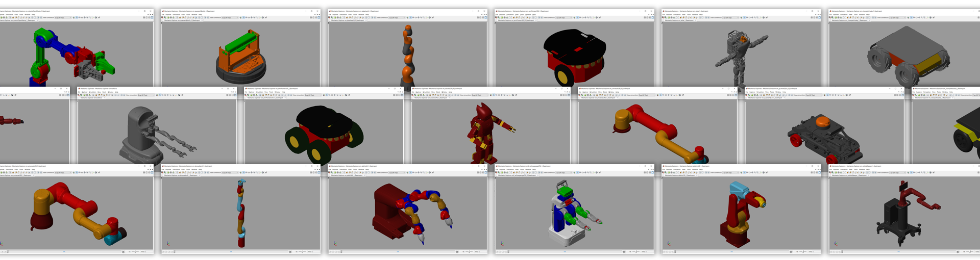This screenshot has width=980, height=260.
Task: Click Pan tool in white-blue PR2 robot window
Action: [585, 173]
